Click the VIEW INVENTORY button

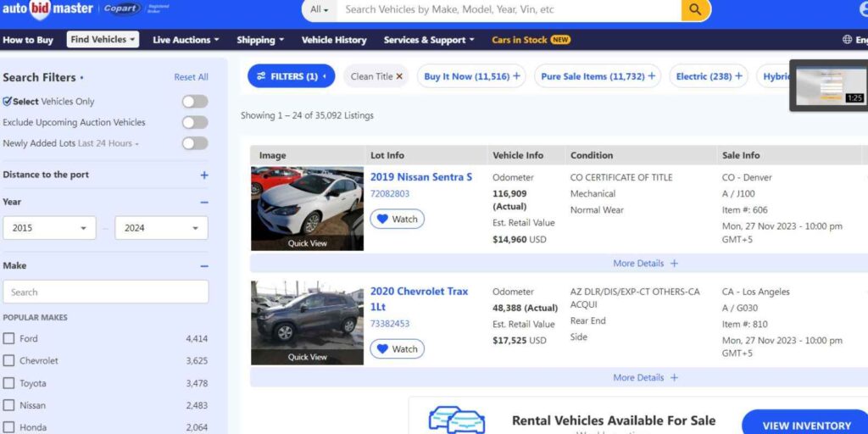pos(806,426)
